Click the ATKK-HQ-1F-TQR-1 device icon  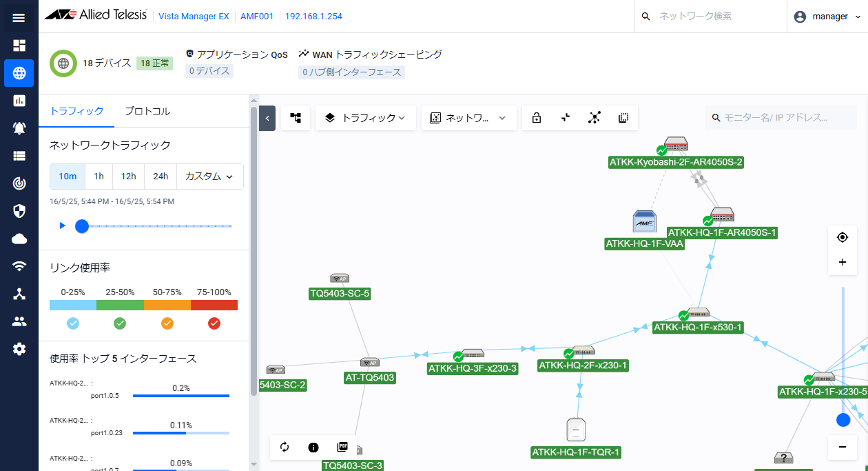pyautogui.click(x=576, y=430)
